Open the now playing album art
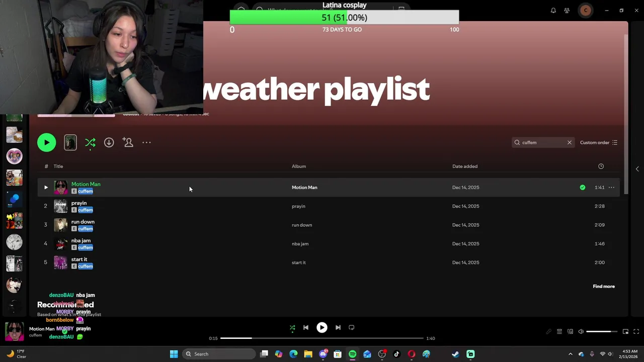 click(x=14, y=331)
